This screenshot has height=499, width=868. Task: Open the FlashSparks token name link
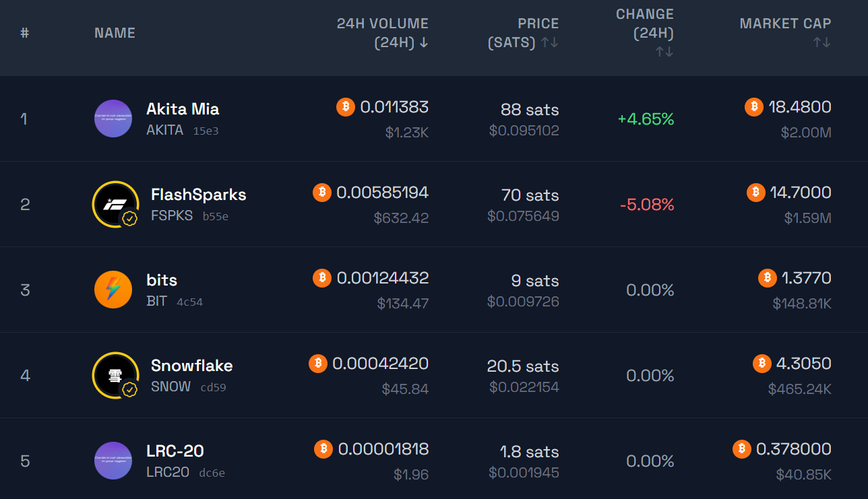(x=199, y=195)
